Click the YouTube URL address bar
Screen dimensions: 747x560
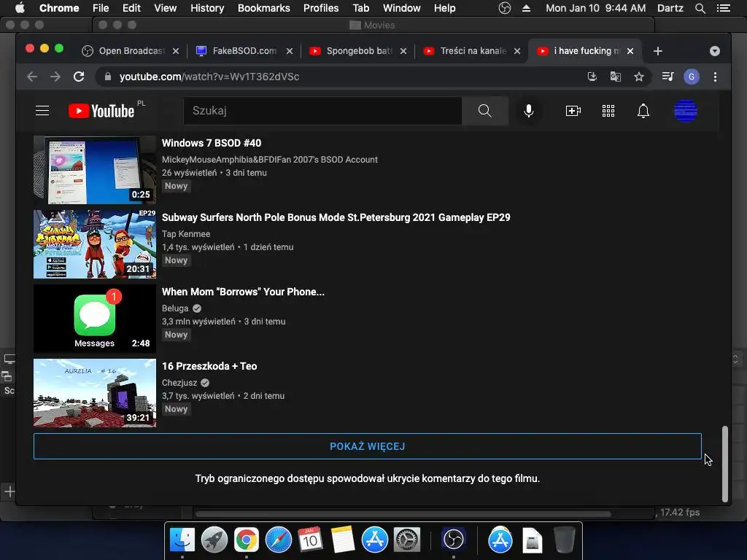[209, 77]
